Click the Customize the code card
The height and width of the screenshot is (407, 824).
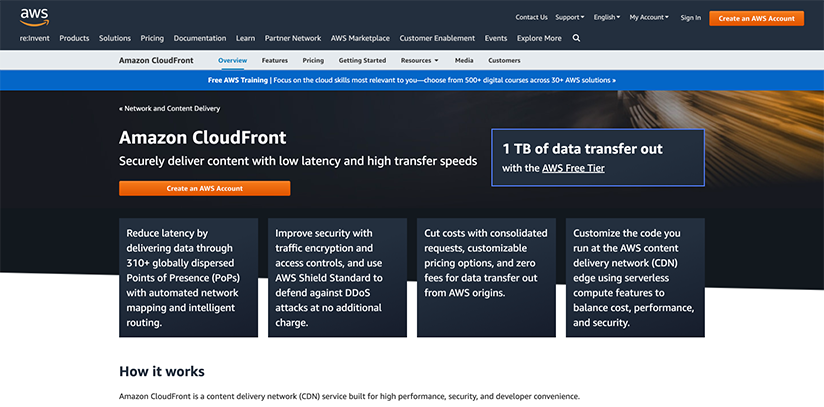(x=635, y=278)
